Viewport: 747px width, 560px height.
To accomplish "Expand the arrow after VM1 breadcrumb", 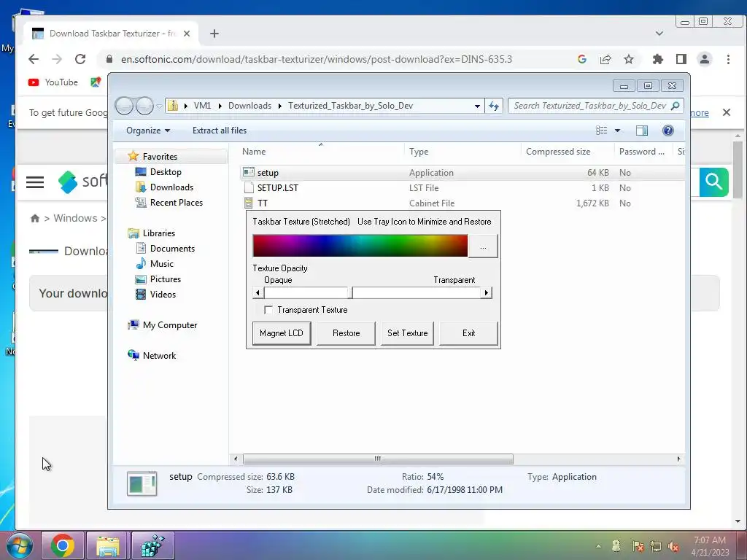I will tap(220, 106).
